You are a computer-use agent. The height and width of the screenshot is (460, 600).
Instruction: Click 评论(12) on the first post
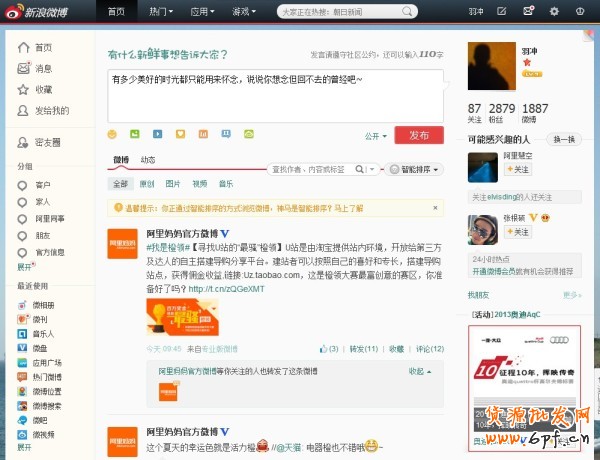(430, 349)
